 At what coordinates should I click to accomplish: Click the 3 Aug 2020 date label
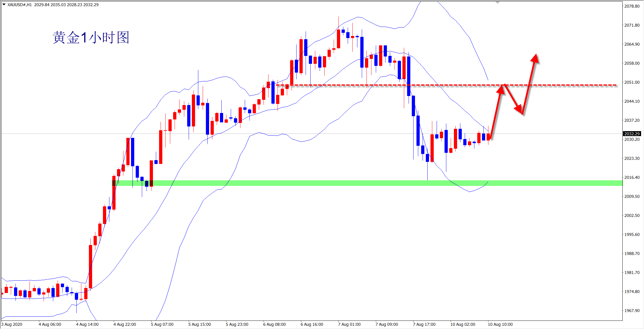pos(12,324)
